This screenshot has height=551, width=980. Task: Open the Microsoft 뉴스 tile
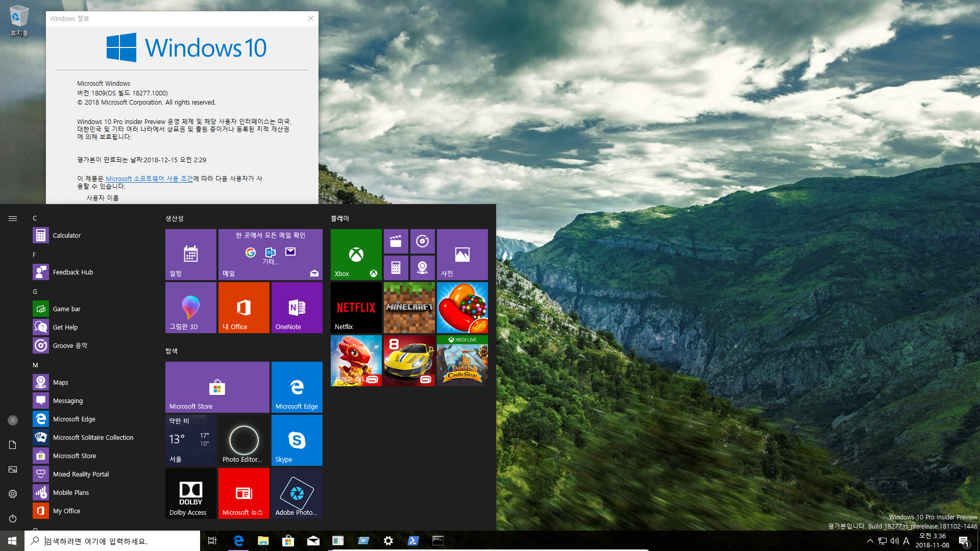[x=244, y=493]
